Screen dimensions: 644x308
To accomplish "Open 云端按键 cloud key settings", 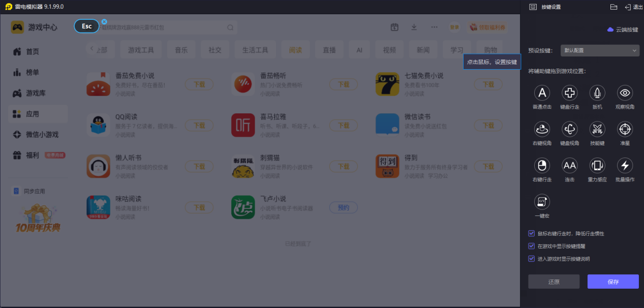I will (623, 29).
